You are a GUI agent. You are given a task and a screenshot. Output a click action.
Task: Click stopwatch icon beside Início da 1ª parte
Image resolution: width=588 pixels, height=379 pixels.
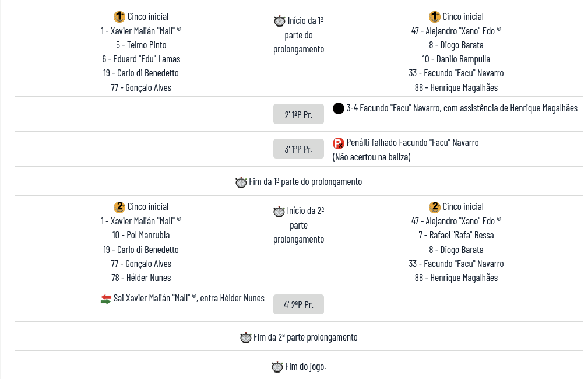[279, 22]
